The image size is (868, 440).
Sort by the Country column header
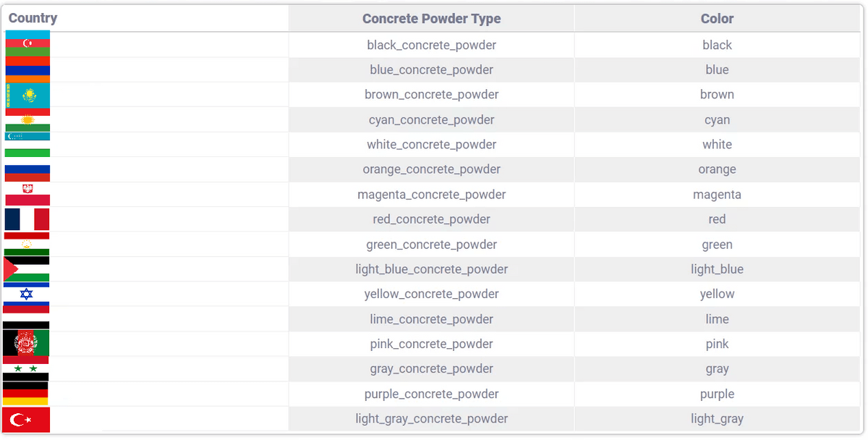pyautogui.click(x=33, y=19)
